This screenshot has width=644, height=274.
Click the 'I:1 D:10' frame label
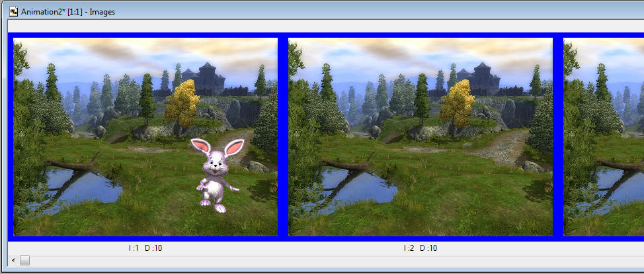145,248
